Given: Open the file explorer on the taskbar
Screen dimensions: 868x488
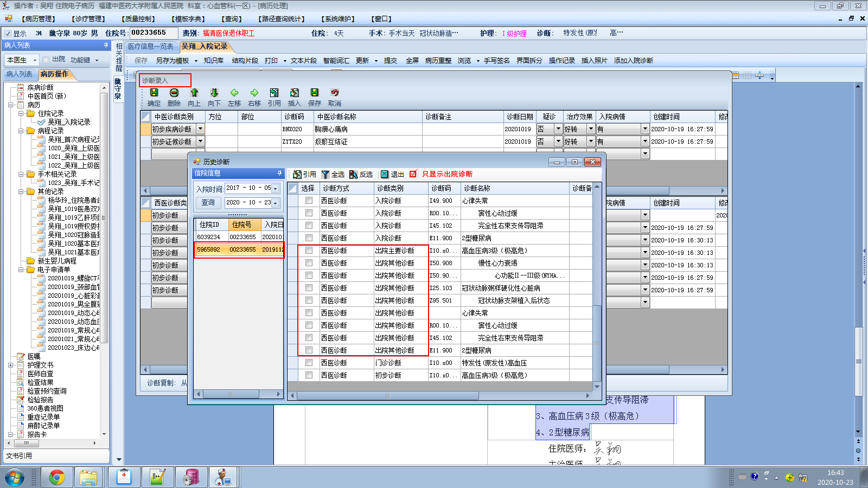Looking at the screenshot, I should 88,477.
